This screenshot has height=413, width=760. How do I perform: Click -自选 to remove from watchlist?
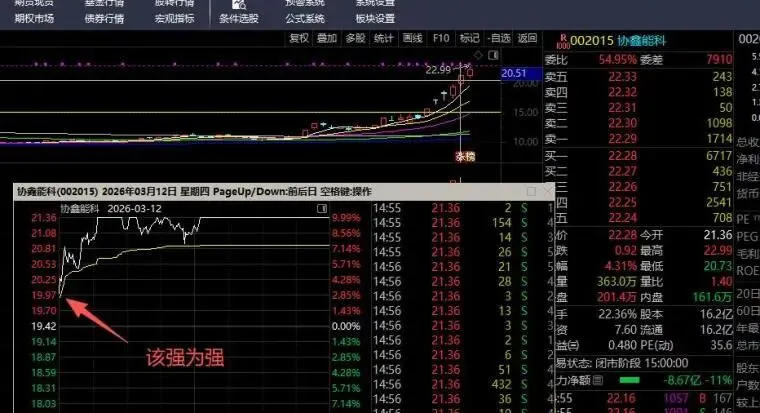[x=499, y=38]
